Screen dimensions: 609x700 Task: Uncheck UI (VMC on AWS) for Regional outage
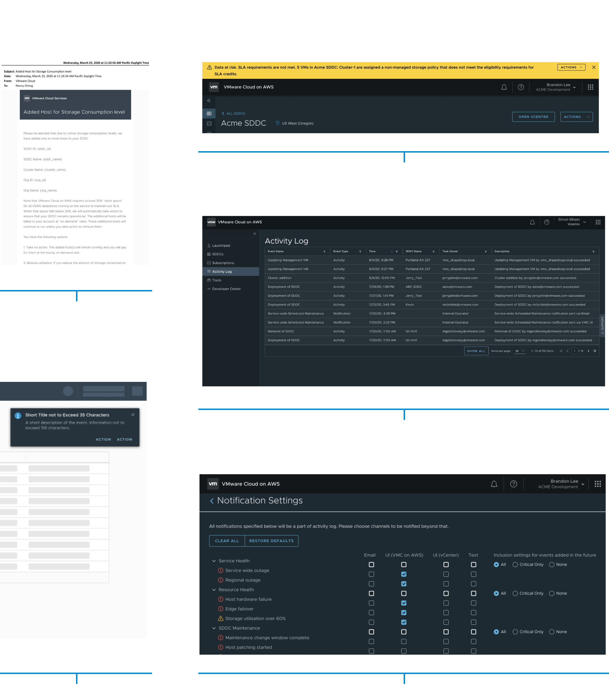pos(404,584)
